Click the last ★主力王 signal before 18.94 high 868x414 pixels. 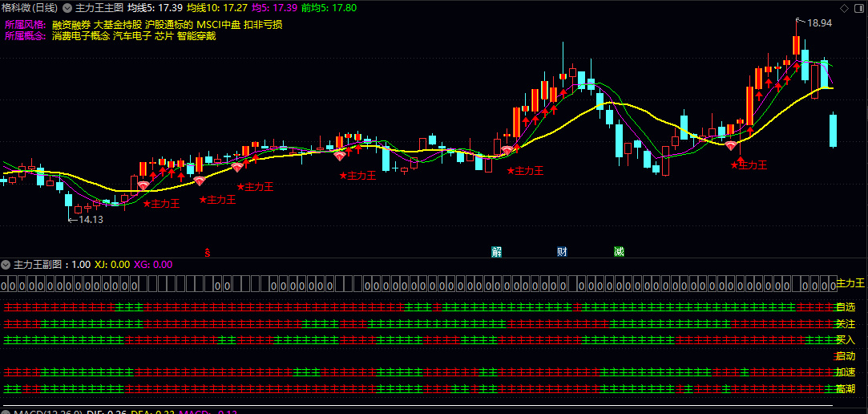pos(749,164)
